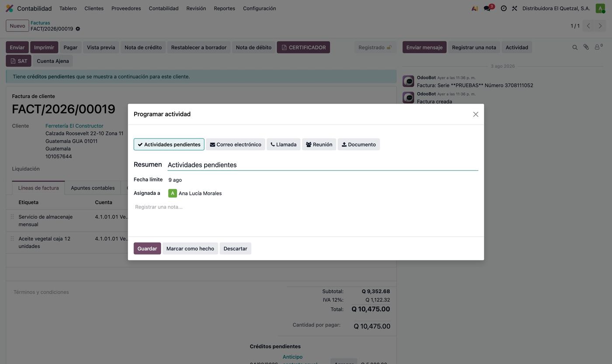Edit the Resumen summary field
612x364 pixels.
point(323,165)
